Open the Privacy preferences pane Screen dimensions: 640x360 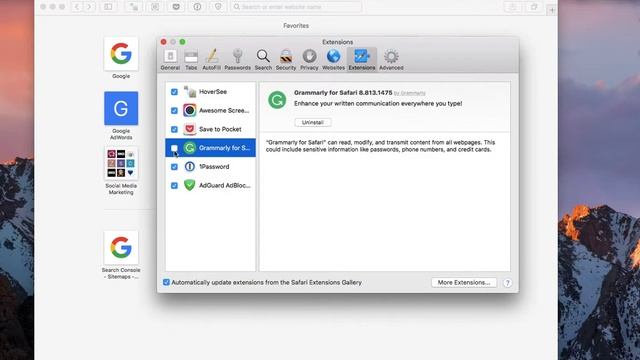(x=309, y=60)
